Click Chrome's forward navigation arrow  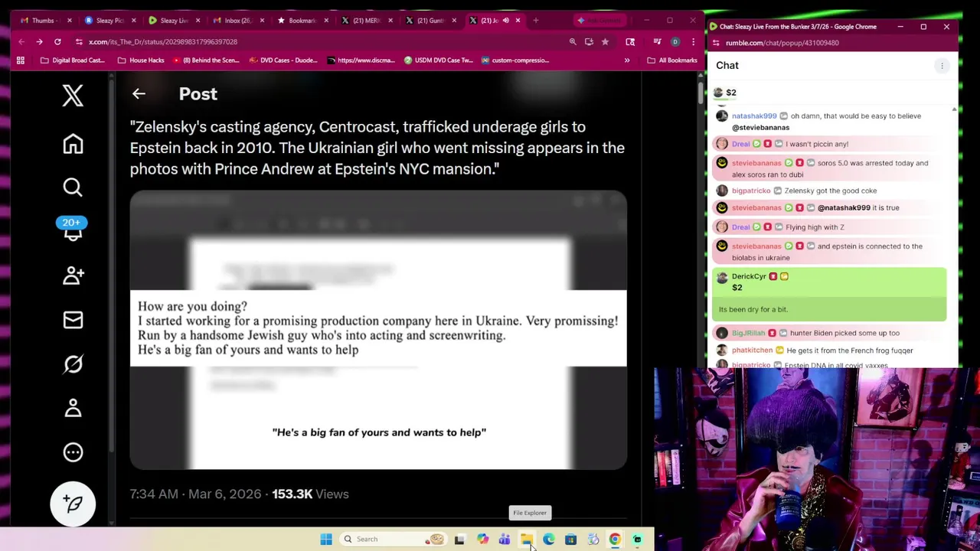(x=39, y=42)
